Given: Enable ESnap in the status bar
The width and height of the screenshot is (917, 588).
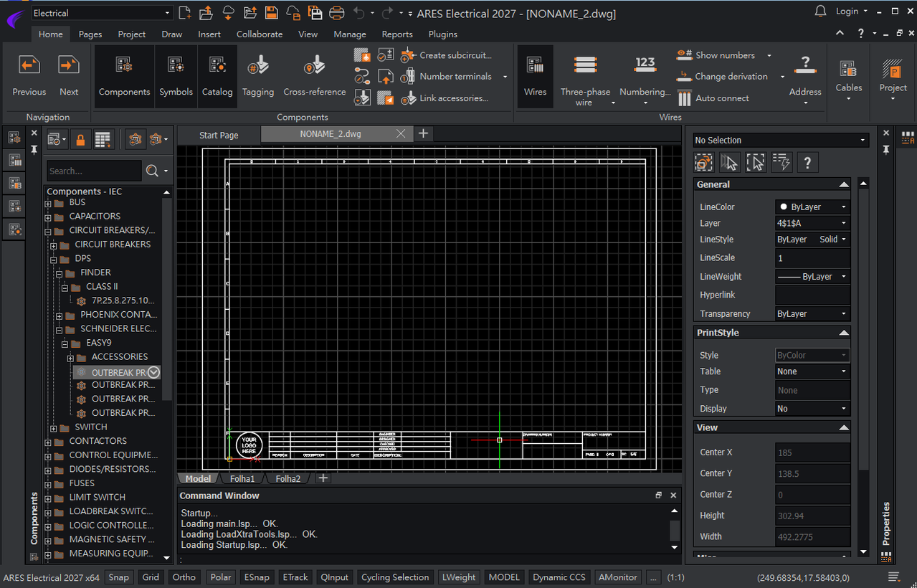Looking at the screenshot, I should (x=257, y=577).
